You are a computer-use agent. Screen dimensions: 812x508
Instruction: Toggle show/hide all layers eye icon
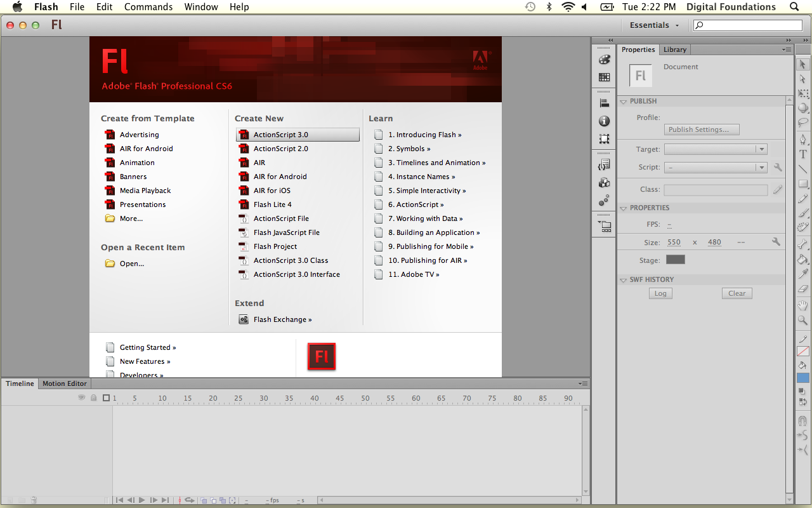click(81, 398)
